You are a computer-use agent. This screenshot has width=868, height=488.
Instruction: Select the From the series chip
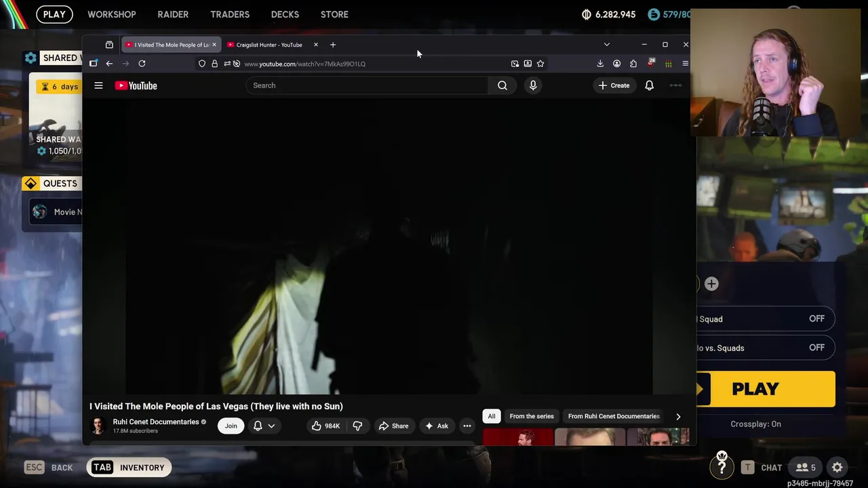tap(532, 416)
